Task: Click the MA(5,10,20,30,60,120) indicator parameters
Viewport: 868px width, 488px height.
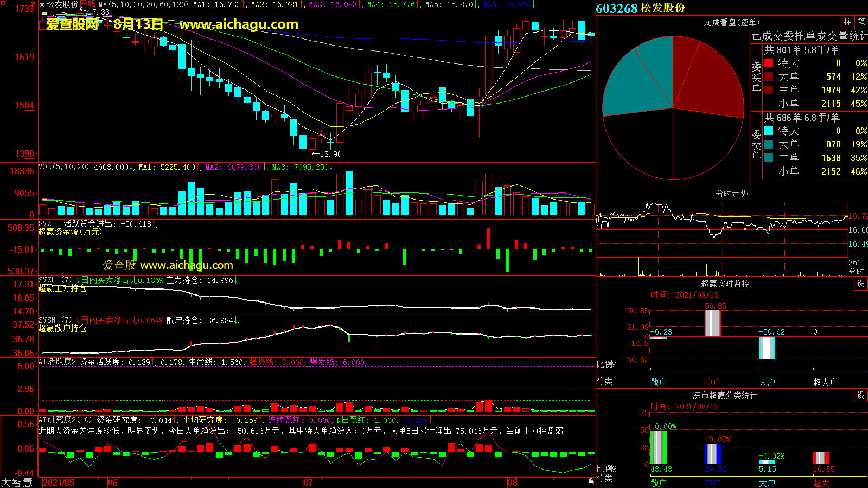Action: (144, 4)
